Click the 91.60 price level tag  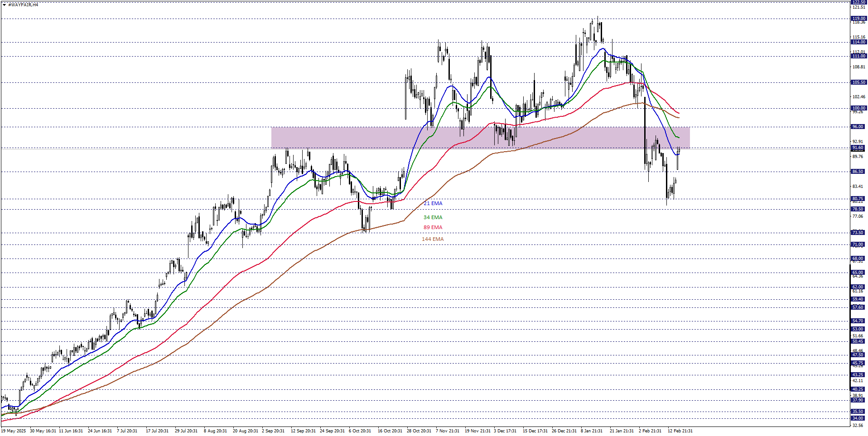pos(858,148)
